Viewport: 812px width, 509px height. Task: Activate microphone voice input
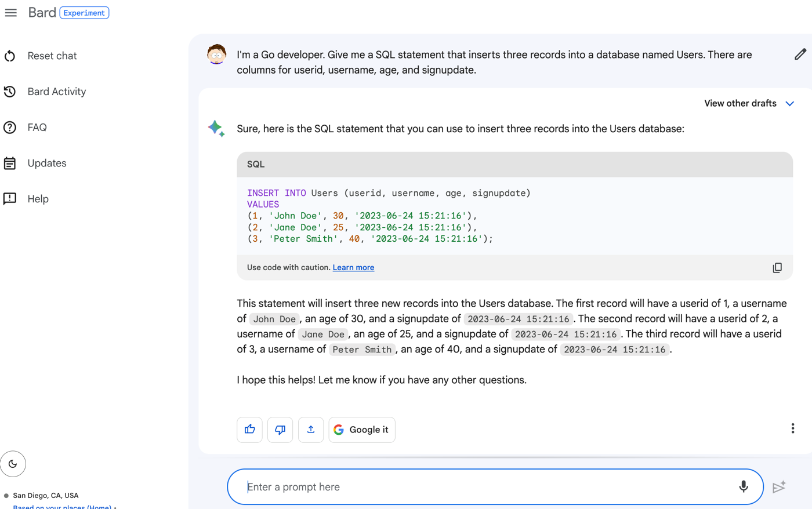coord(743,487)
